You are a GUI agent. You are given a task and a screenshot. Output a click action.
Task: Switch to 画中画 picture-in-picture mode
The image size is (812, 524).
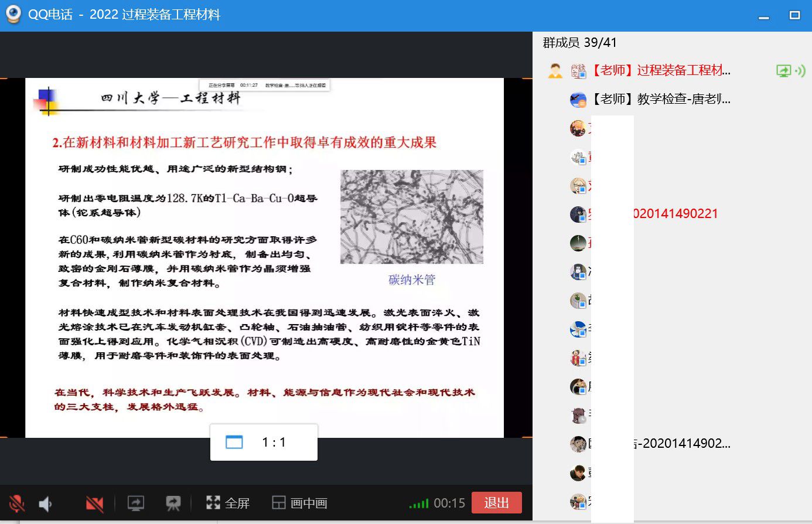pos(300,503)
